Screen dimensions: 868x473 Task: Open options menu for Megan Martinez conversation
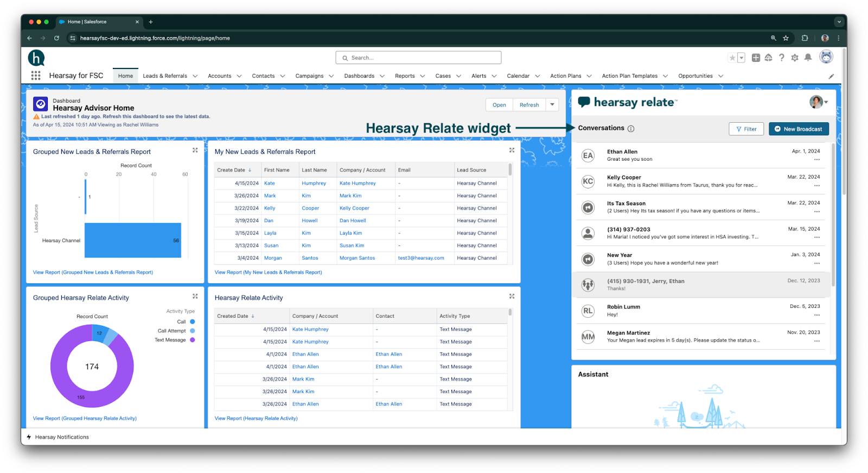coord(817,341)
